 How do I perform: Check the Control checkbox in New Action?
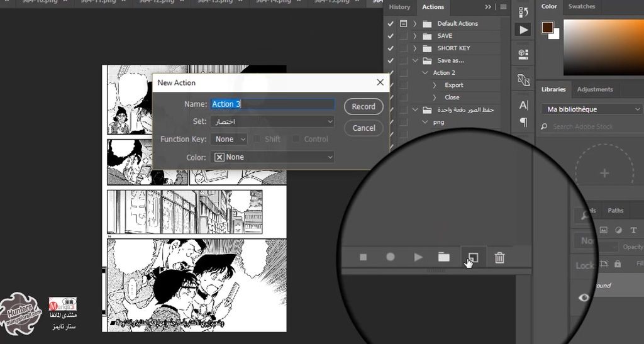(x=296, y=139)
